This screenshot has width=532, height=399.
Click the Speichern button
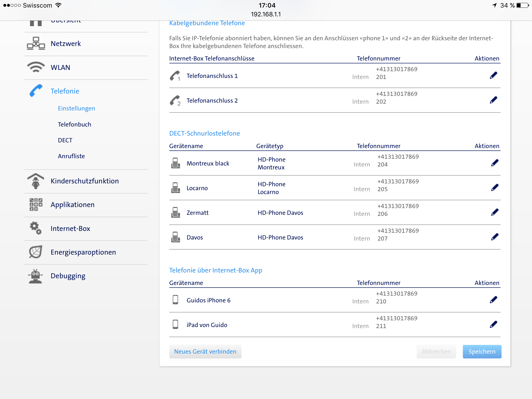pyautogui.click(x=482, y=351)
